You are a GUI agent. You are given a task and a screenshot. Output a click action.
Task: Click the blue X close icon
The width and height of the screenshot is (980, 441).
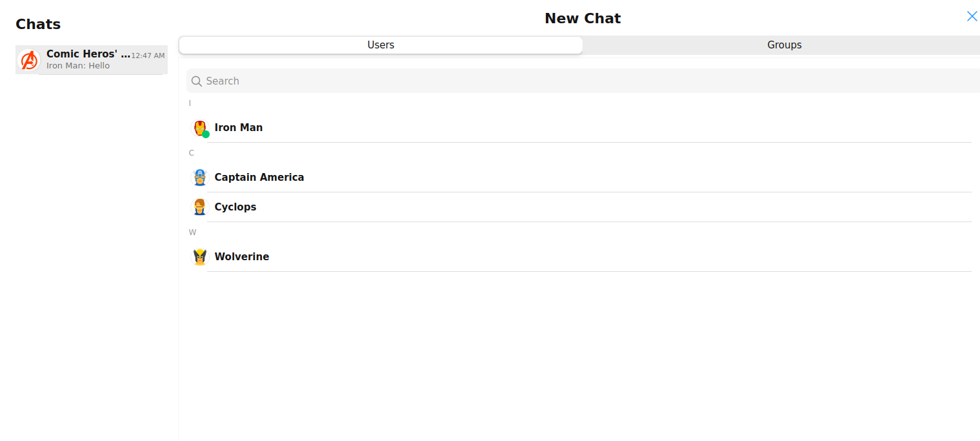[972, 16]
